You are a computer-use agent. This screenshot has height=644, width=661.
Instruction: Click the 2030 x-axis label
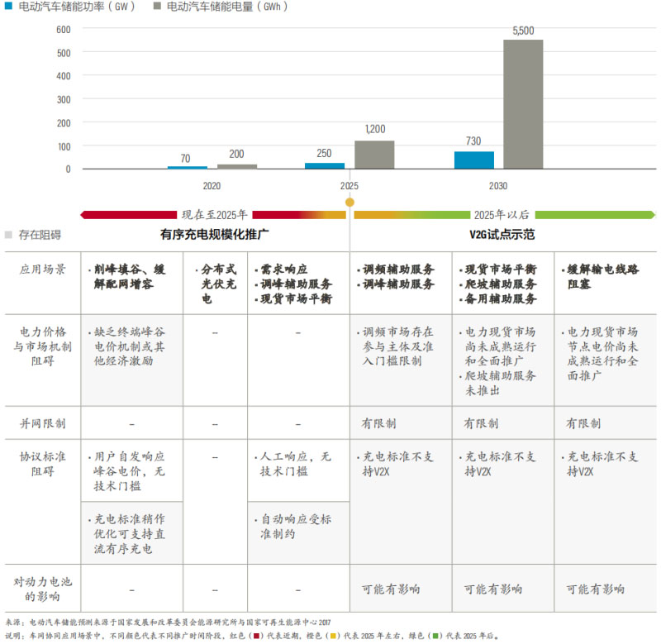pos(497,186)
